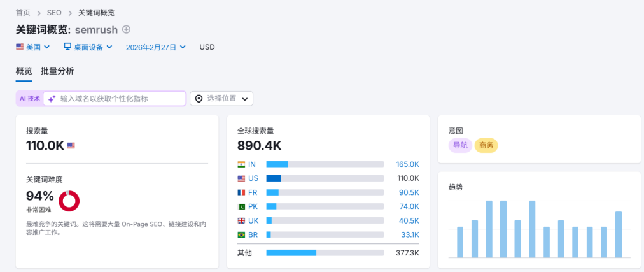This screenshot has height=272, width=644.
Task: Click the IN search volume progress bar
Action: [325, 164]
